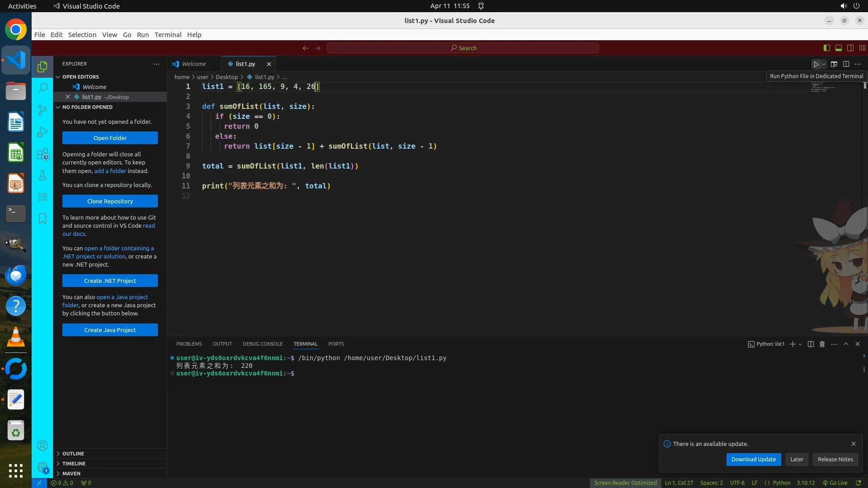Screen dimensions: 868x488
Task: Toggle Screen Reader Optimized status item
Action: point(625,483)
